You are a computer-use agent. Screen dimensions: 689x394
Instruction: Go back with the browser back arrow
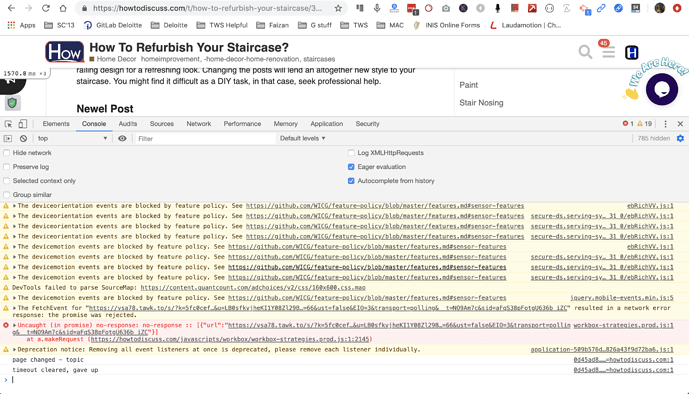coord(11,8)
